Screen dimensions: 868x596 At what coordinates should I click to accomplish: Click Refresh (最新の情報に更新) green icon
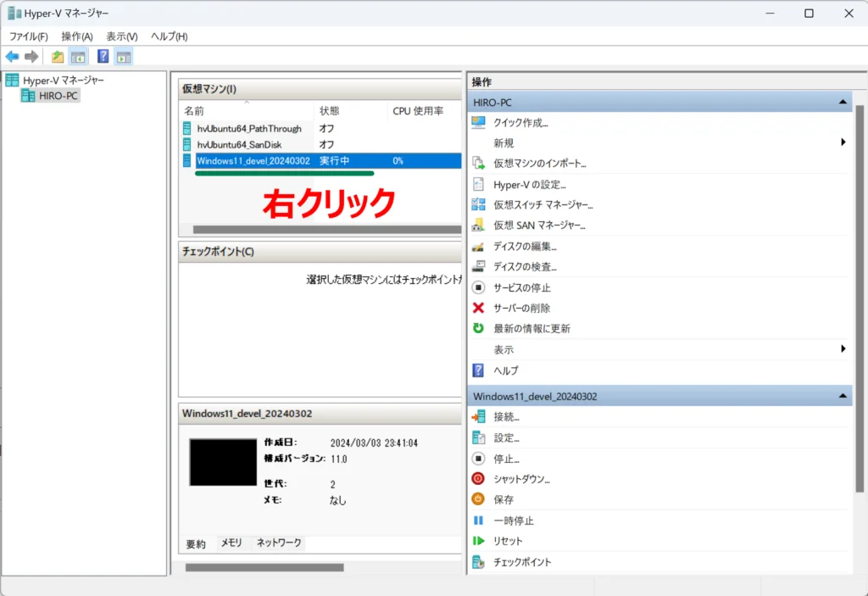tap(478, 328)
